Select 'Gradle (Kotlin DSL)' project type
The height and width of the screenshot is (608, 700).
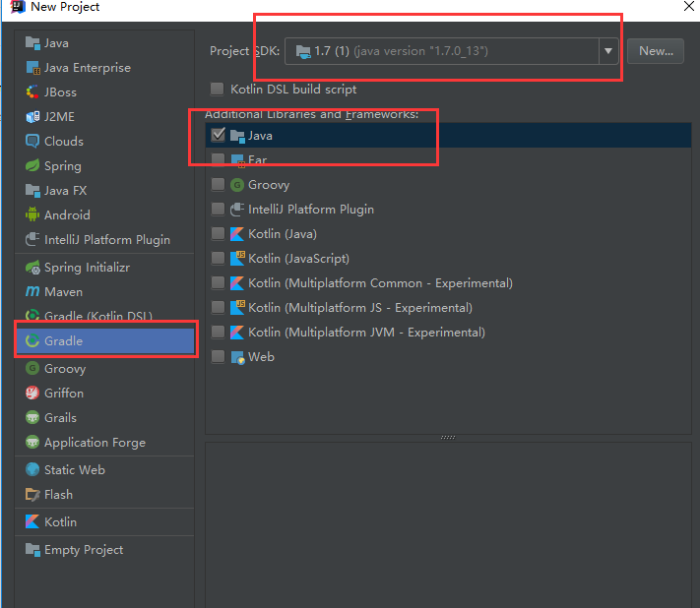click(x=105, y=316)
